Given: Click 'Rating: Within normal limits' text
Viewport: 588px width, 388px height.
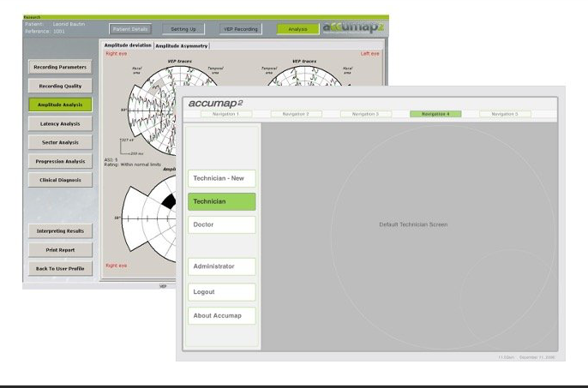Looking at the screenshot, I should tap(132, 164).
